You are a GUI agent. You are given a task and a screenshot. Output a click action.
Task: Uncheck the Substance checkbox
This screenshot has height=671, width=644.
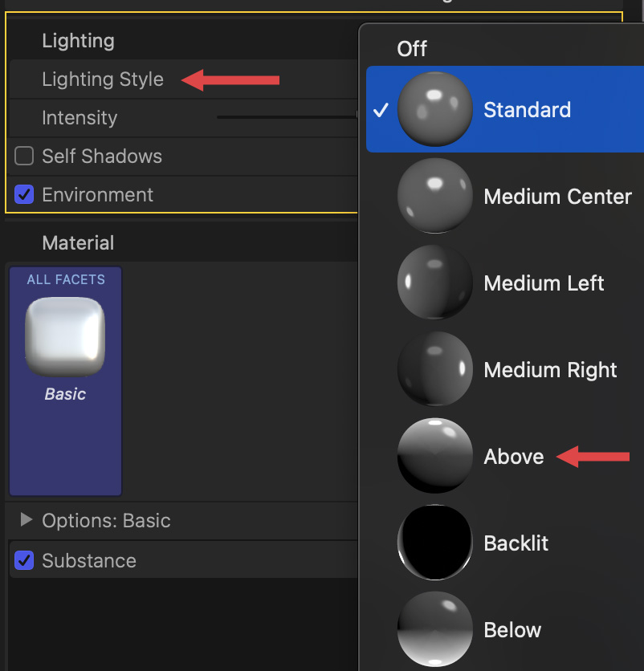24,560
